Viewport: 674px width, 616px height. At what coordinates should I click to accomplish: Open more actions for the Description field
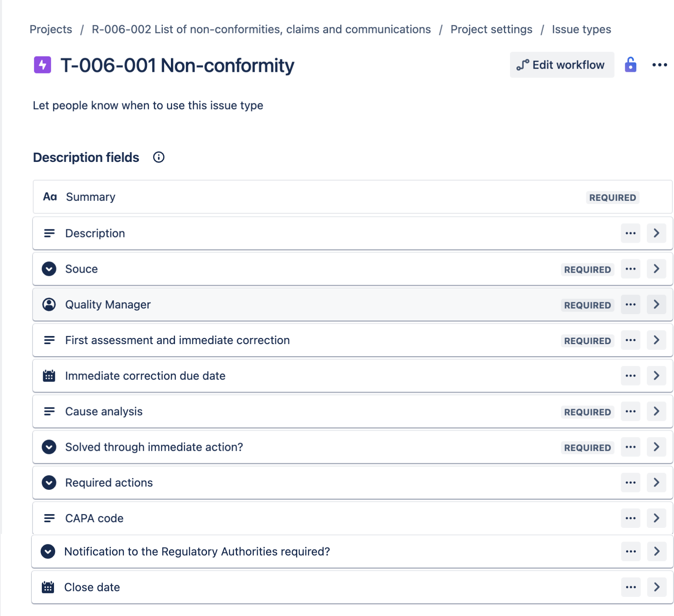[x=630, y=233]
